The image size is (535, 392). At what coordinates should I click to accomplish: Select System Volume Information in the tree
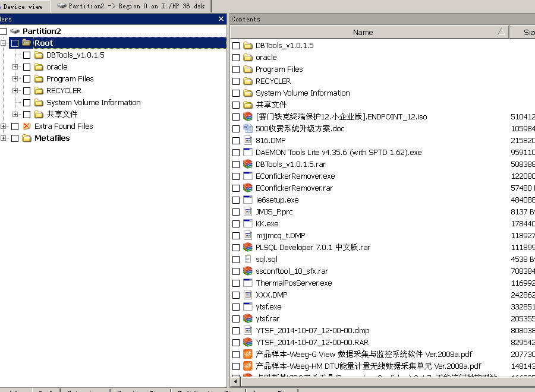click(x=93, y=102)
